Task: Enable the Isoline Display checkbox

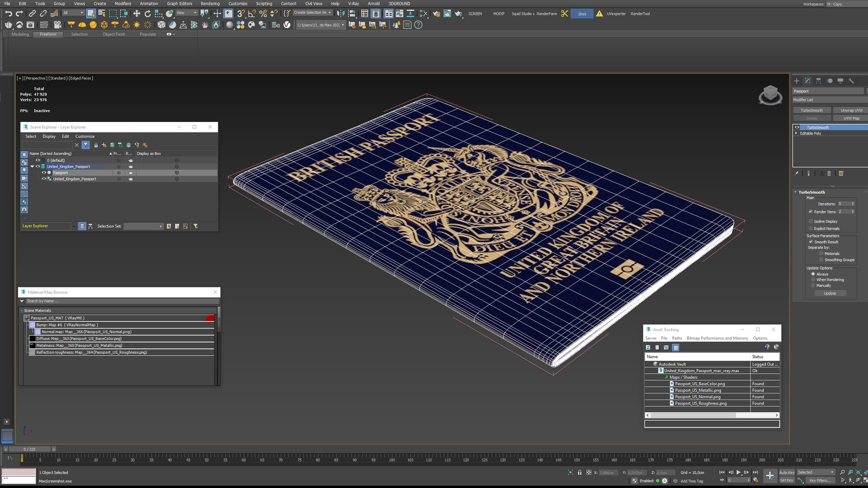Action: click(x=811, y=221)
